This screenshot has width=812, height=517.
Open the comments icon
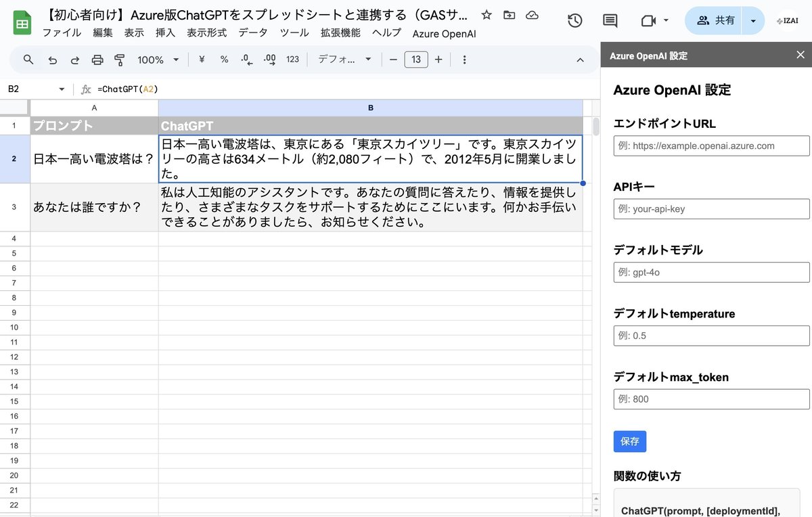[610, 21]
